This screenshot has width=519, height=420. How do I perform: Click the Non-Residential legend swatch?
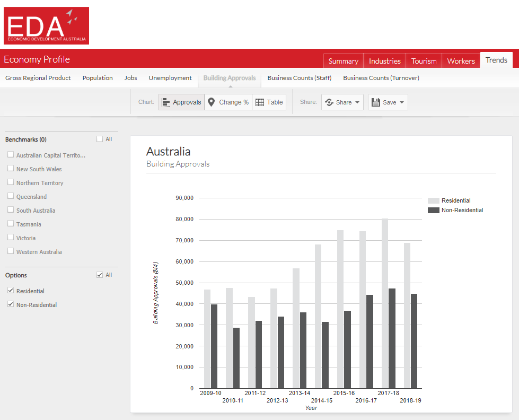[433, 211]
